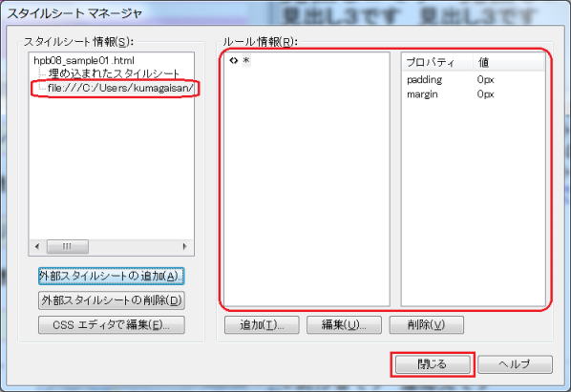Viewport: 571px width, 392px height.
Task: Select the padding property row
Action: (474, 79)
